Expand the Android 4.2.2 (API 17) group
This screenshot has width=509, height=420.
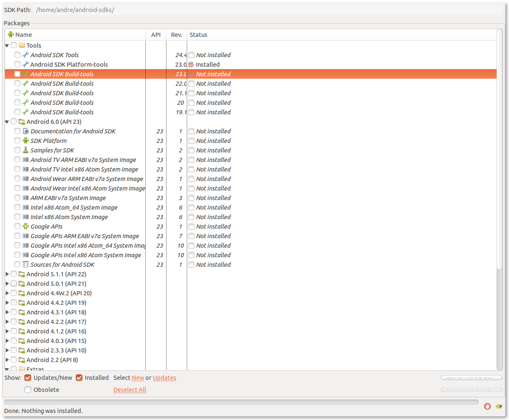point(7,322)
